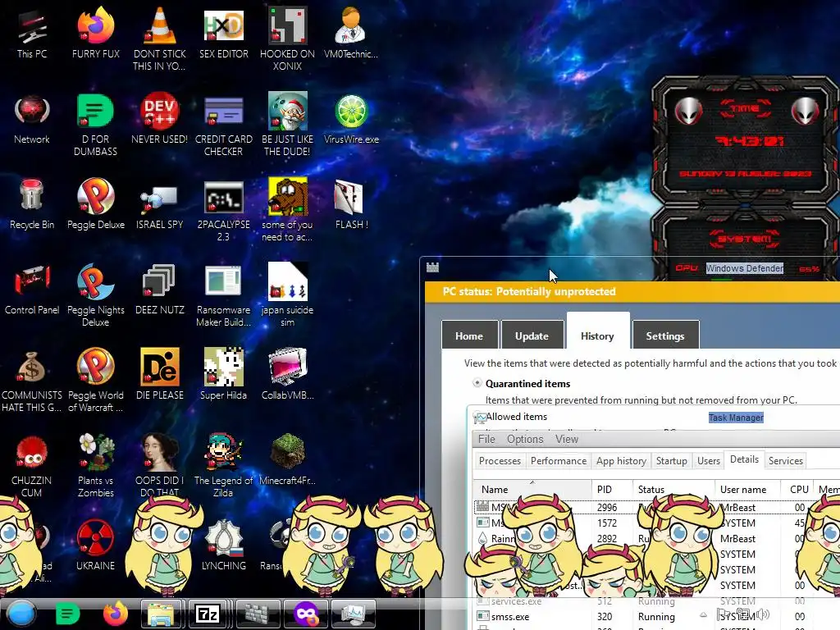Select the VirusWire.exe lime icon
The width and height of the screenshot is (840, 630).
(x=351, y=120)
